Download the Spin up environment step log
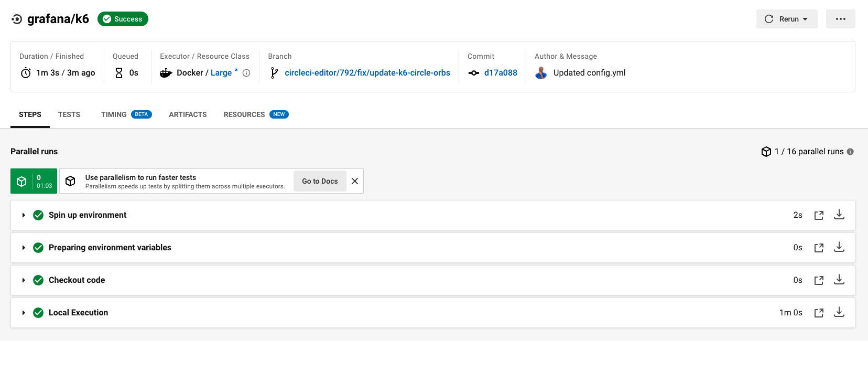Screen dimensions: 868x371 (x=839, y=215)
